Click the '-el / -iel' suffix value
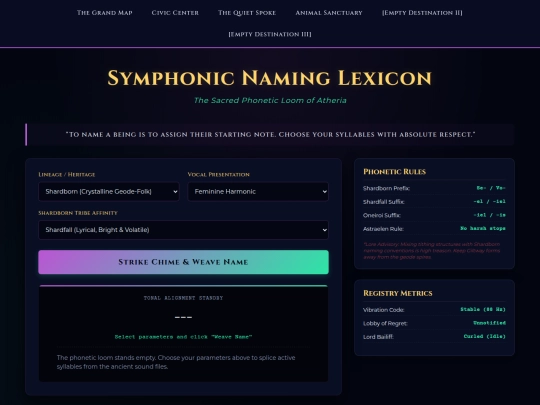The height and width of the screenshot is (405, 540). [489, 201]
